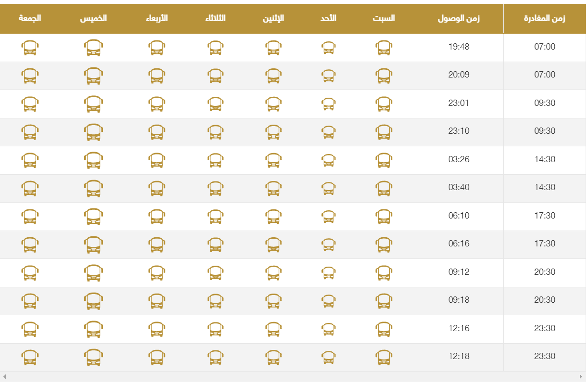Choose the Monday bus icon in the 06:10 arrival row
Viewport: 588px width, 386px height.
(273, 217)
